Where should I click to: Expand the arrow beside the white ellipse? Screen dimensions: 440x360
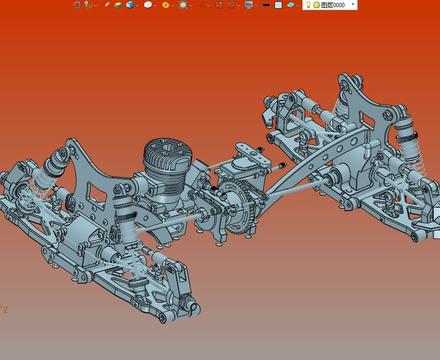tap(155, 5)
